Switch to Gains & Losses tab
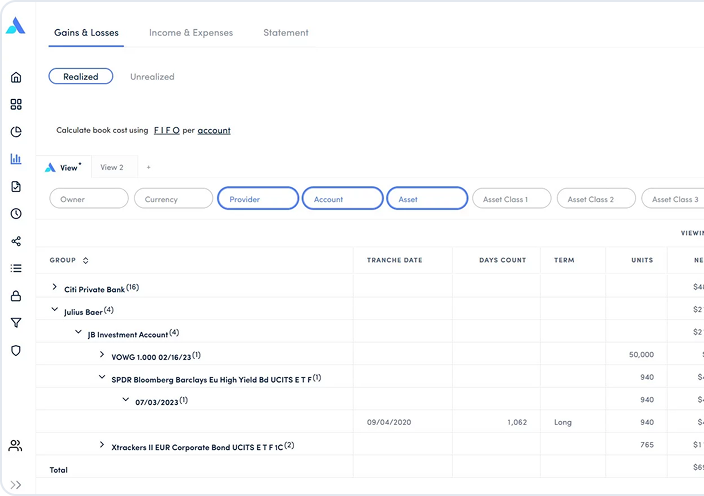The width and height of the screenshot is (704, 496). 86,33
